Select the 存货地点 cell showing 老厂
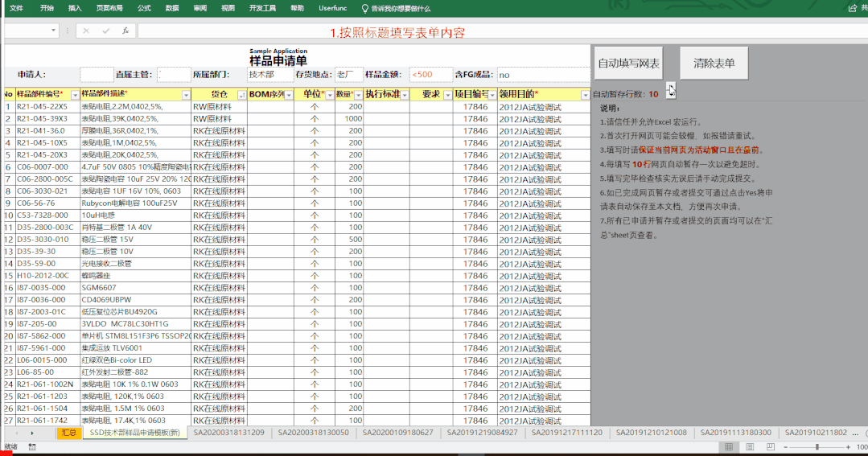Screen dimensions: 868x456 [349, 74]
